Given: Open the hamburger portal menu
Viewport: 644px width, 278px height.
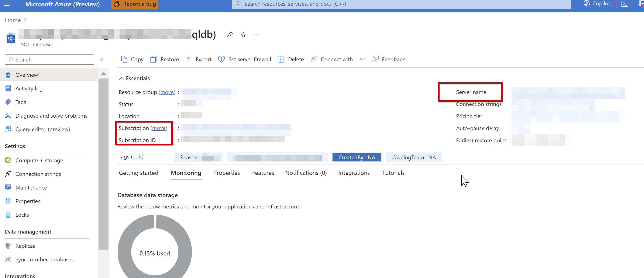Looking at the screenshot, I should click(6, 3).
